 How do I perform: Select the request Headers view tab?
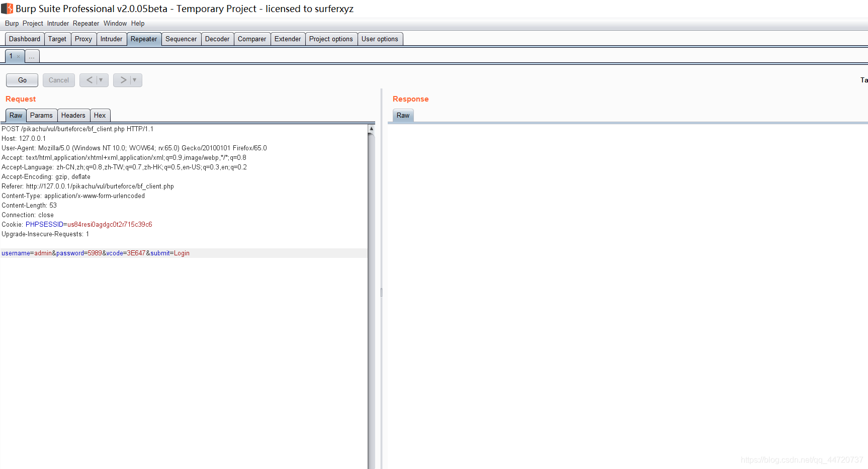pos(73,115)
